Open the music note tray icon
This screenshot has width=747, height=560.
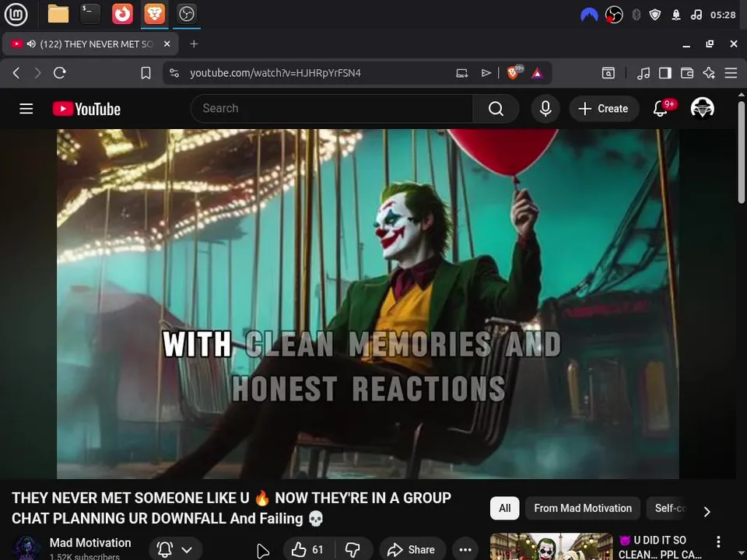(x=696, y=15)
